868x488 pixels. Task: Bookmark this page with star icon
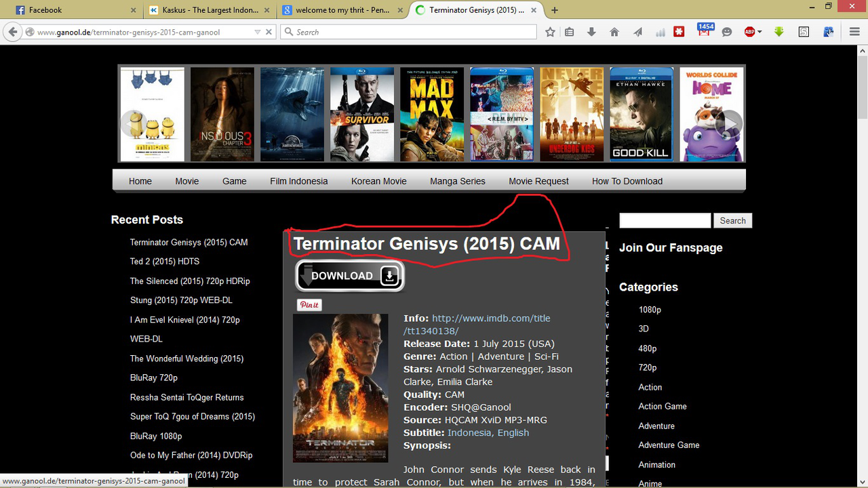pyautogui.click(x=550, y=32)
